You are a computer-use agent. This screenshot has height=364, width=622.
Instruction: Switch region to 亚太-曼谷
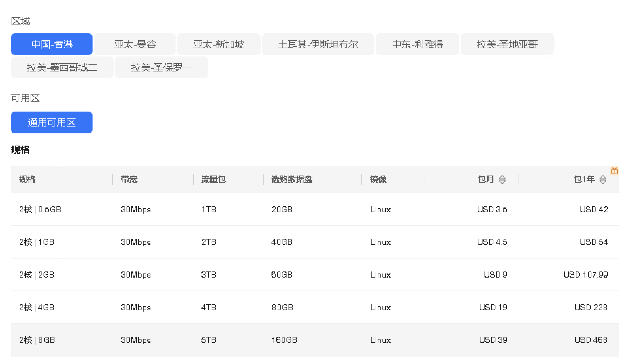(135, 44)
